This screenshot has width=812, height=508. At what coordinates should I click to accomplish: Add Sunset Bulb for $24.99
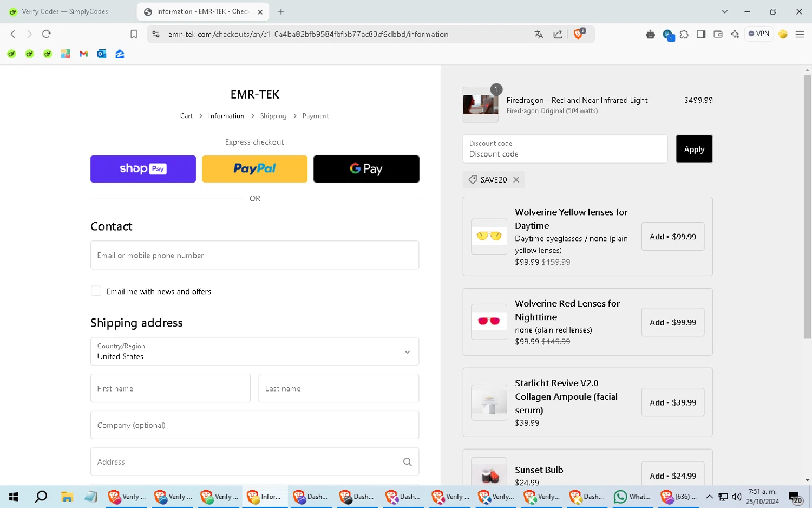click(x=673, y=475)
